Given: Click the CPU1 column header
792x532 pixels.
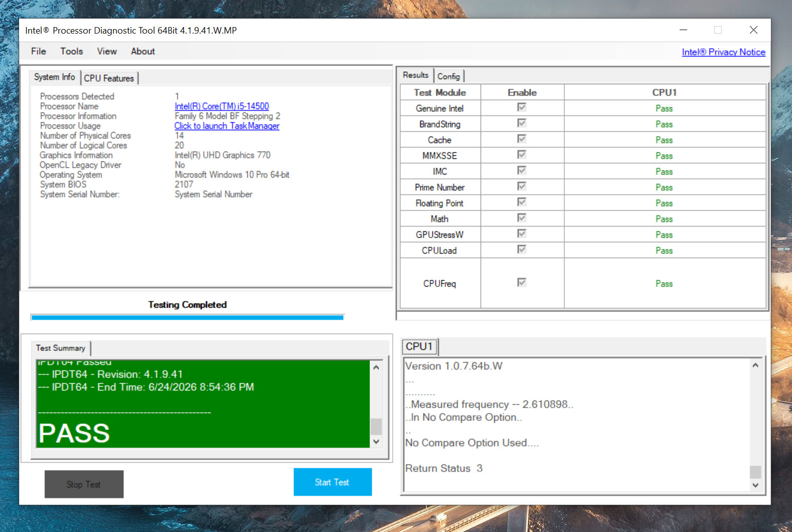Looking at the screenshot, I should (665, 93).
